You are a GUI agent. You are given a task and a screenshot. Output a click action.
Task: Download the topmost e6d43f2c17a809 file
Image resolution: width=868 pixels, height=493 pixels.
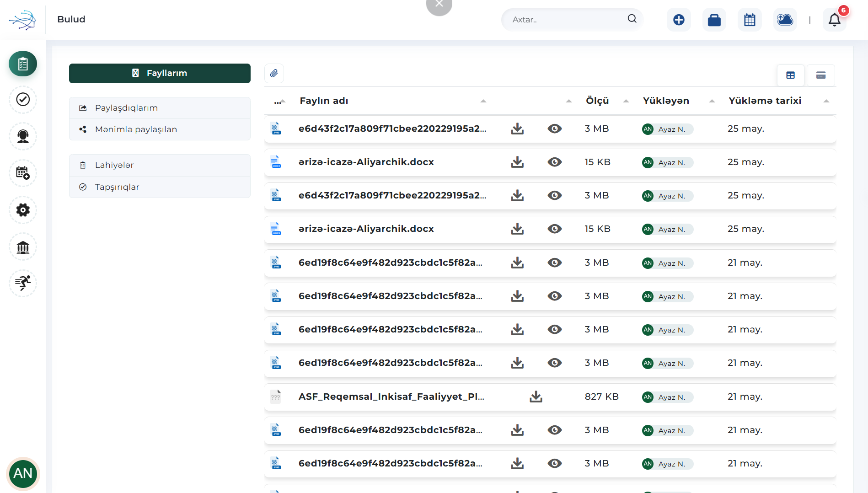coord(517,129)
